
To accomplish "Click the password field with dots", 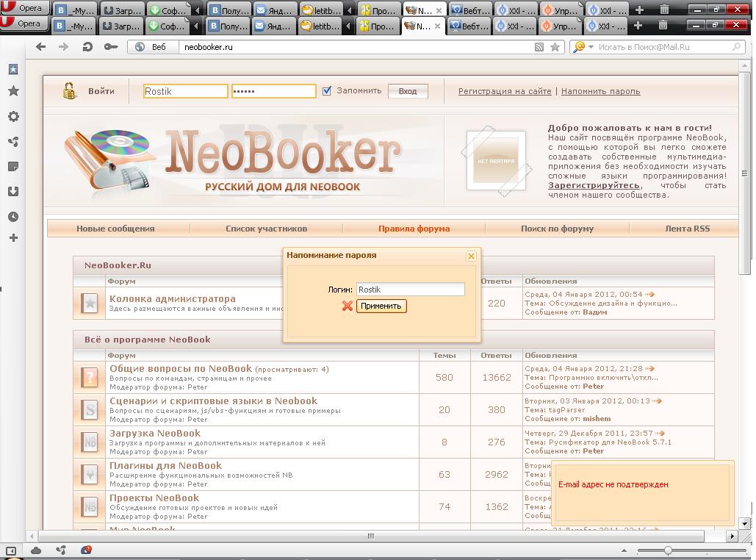I will coord(274,91).
